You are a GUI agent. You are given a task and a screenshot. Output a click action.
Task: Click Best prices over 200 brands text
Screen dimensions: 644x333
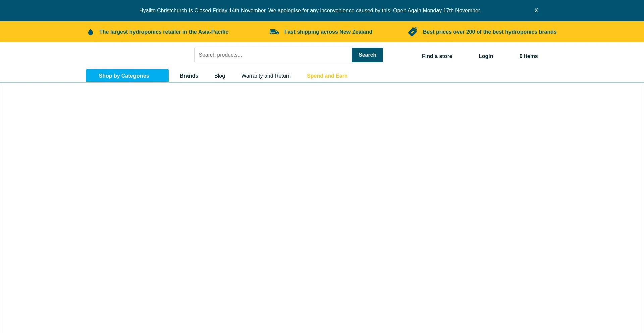coord(489,32)
